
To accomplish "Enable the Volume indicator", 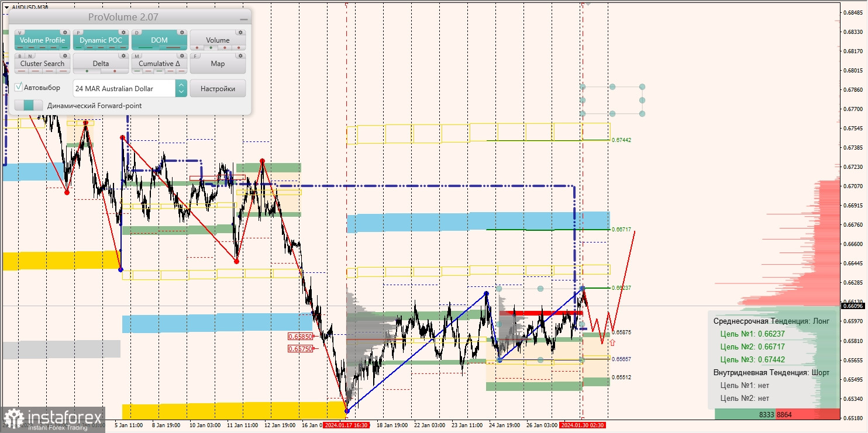I will [x=218, y=40].
